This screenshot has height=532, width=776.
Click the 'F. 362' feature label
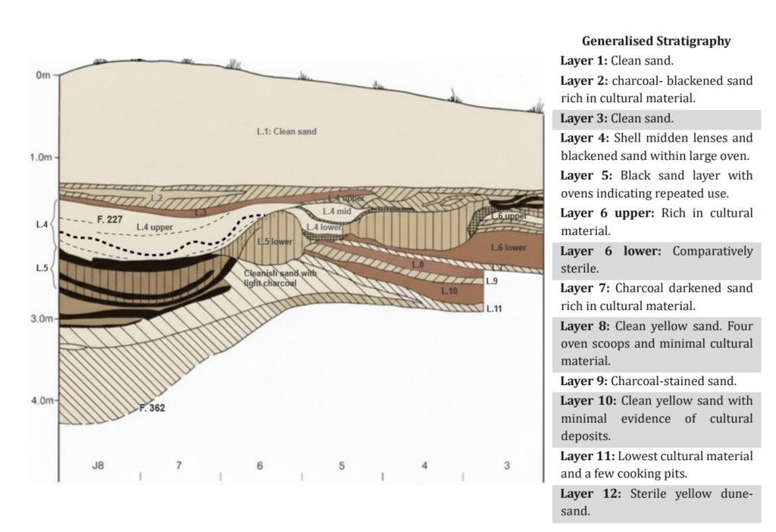(152, 408)
